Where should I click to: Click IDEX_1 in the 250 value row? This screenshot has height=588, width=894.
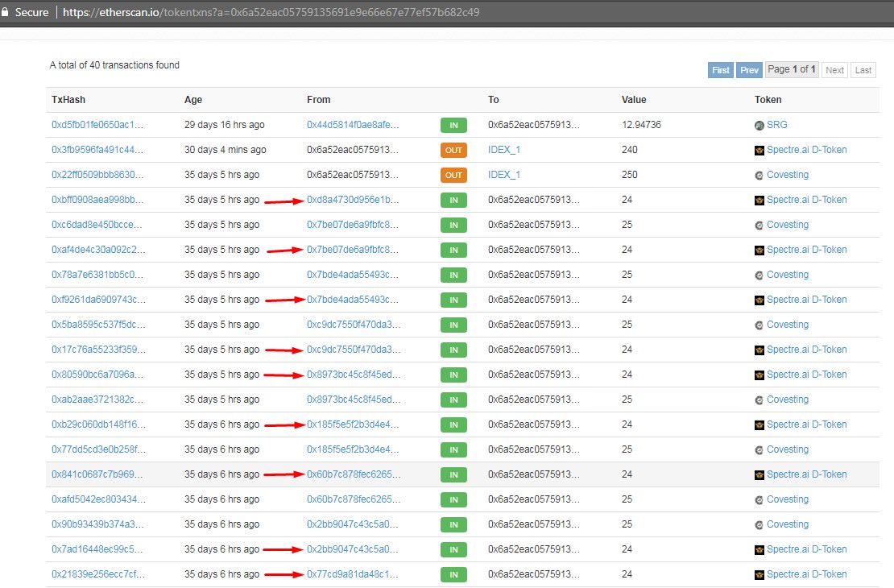pyautogui.click(x=504, y=175)
